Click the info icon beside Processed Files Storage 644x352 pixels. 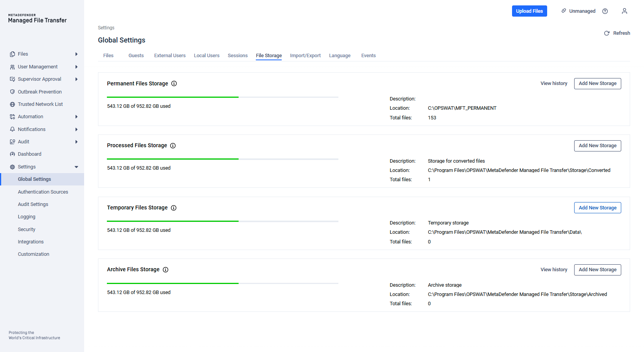point(173,146)
